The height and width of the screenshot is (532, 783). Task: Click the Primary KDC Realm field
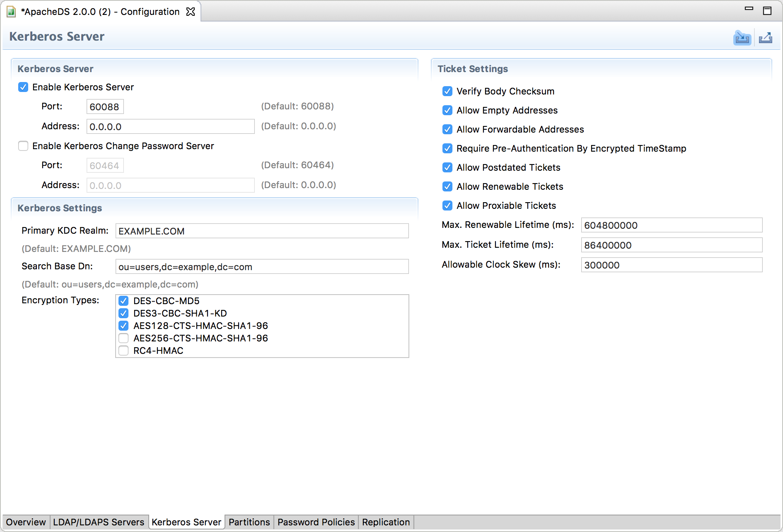pos(262,231)
